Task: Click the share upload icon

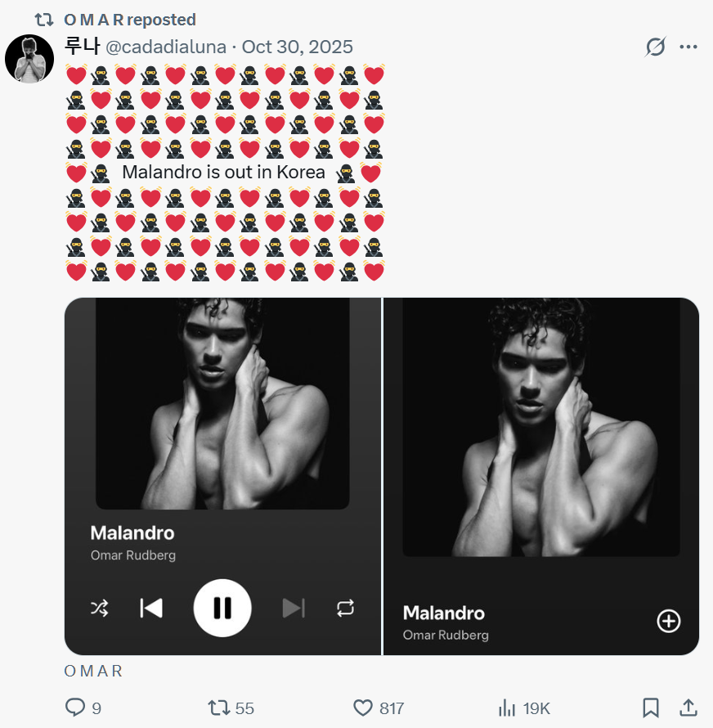Action: coord(688,708)
